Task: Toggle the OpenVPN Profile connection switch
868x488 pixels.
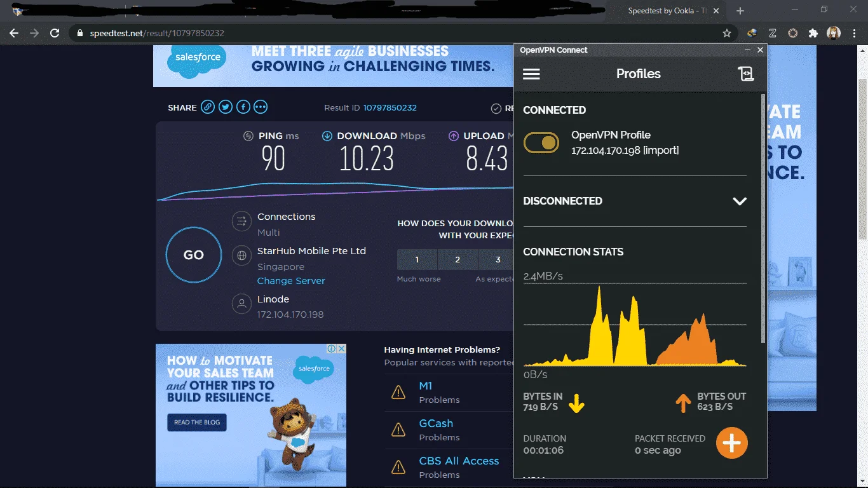Action: [x=541, y=143]
